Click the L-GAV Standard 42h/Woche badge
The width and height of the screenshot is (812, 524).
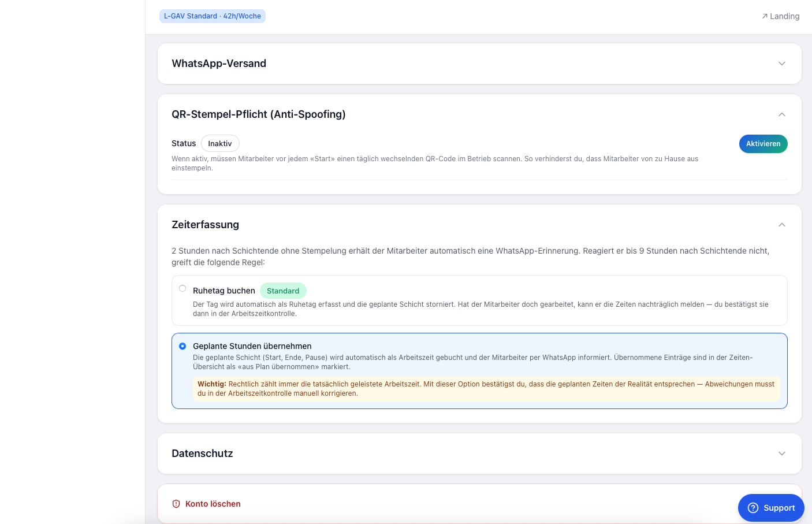point(213,16)
